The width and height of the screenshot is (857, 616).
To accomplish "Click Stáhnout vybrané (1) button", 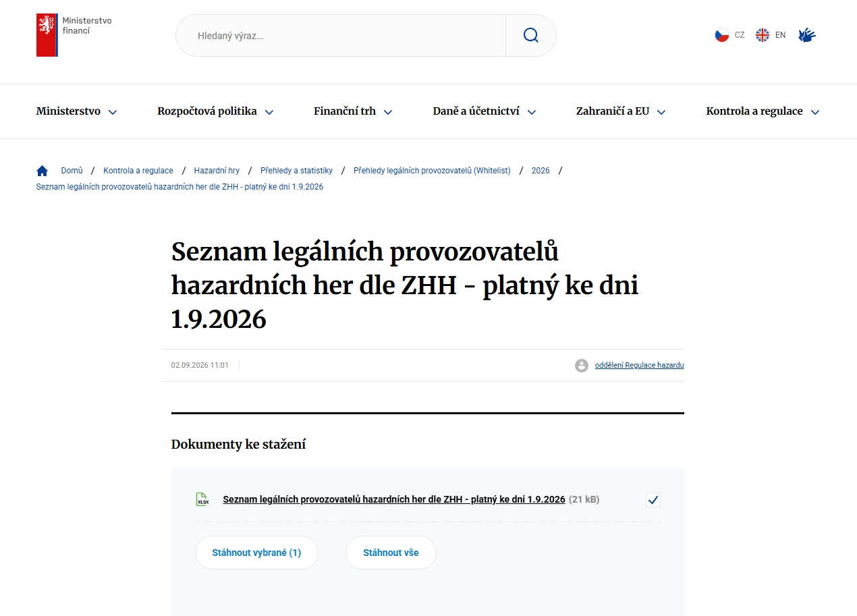I will pos(256,553).
